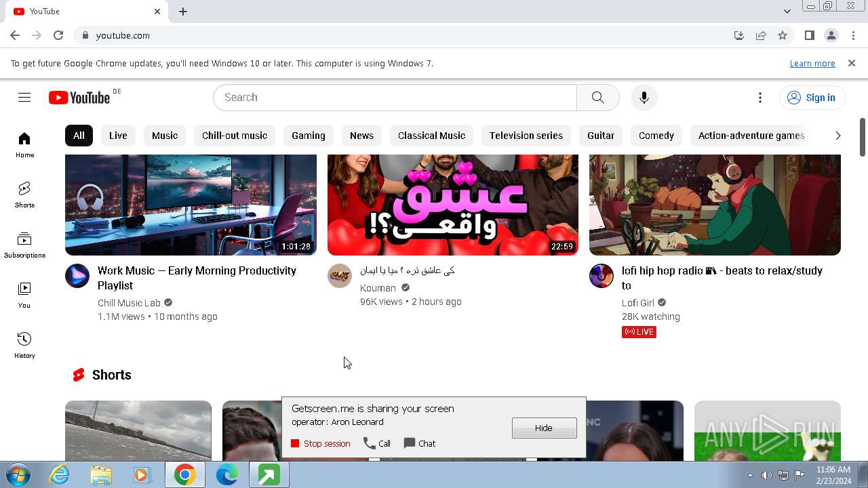Image resolution: width=868 pixels, height=488 pixels.
Task: Select the Guitar filter chip
Action: 601,136
